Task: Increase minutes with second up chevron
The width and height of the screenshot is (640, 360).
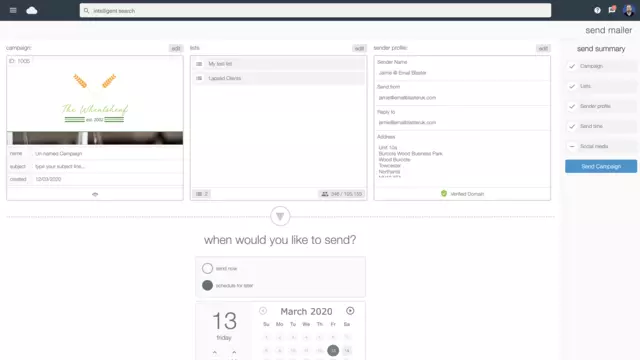Action: 234,353
